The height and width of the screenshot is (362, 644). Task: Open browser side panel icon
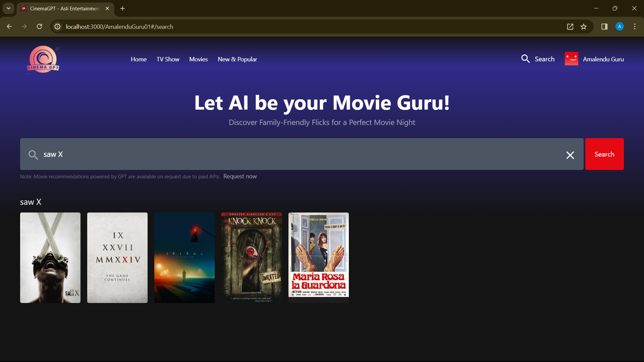(x=604, y=27)
